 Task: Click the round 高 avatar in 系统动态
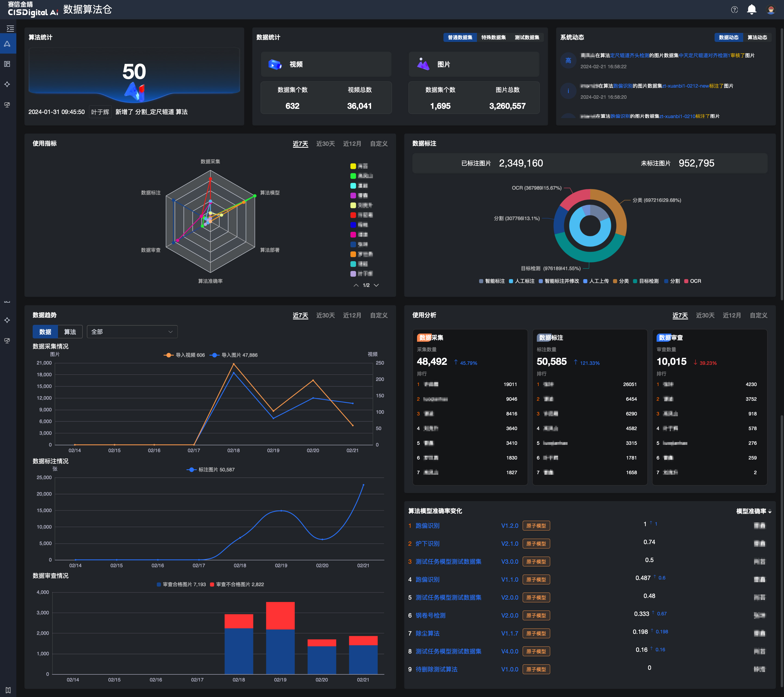[568, 61]
